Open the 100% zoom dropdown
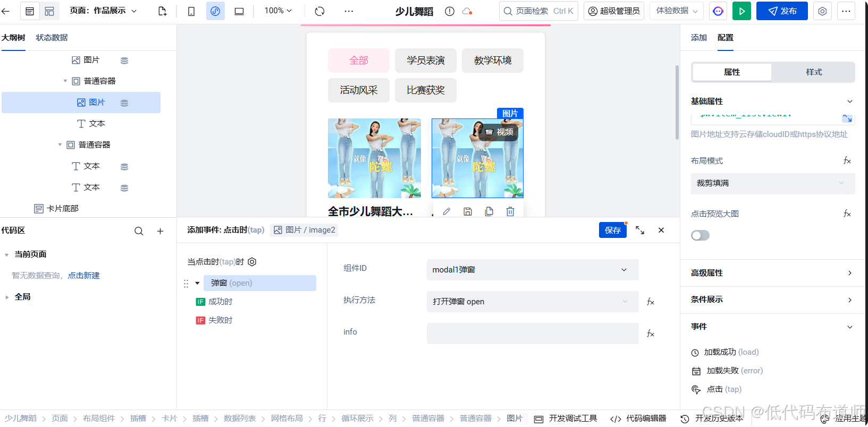The image size is (868, 427). click(278, 11)
